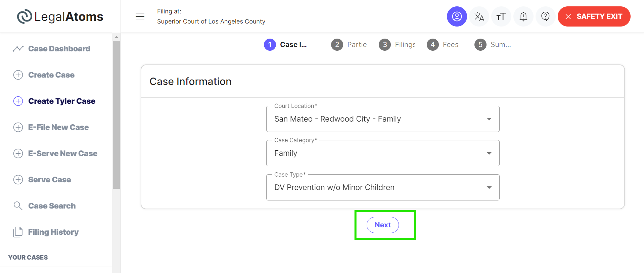
Task: Jump to step 2 Parties
Action: coord(349,45)
